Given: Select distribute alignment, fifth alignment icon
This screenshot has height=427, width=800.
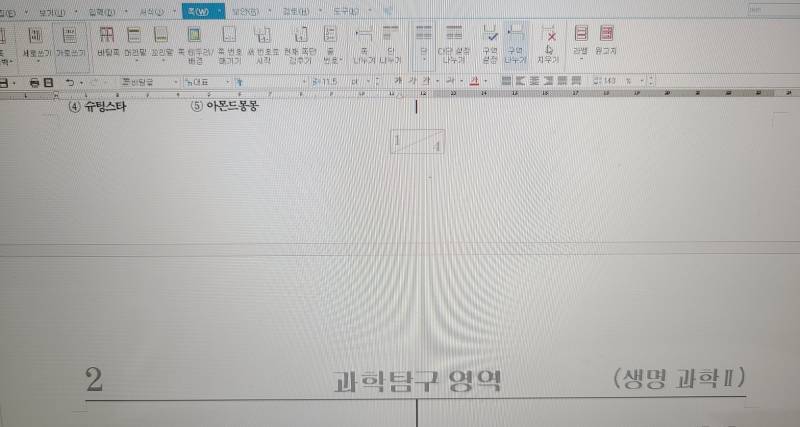Looking at the screenshot, I should pyautogui.click(x=562, y=81).
